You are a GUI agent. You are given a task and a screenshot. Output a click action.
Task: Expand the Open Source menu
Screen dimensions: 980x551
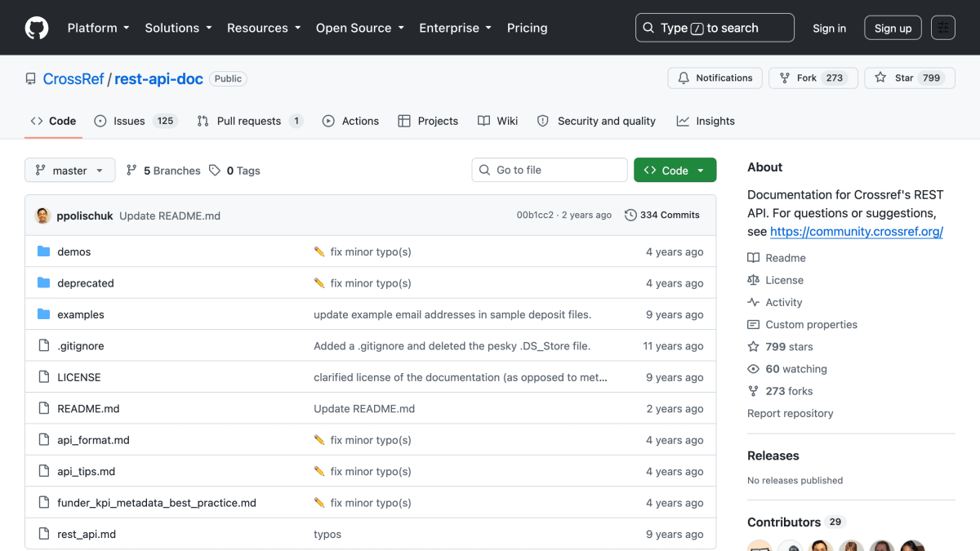pyautogui.click(x=360, y=28)
